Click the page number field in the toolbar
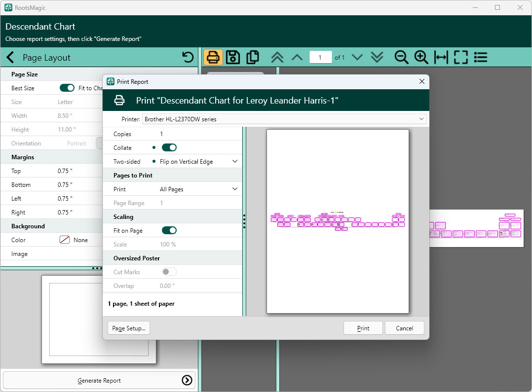The width and height of the screenshot is (532, 392). click(x=320, y=57)
